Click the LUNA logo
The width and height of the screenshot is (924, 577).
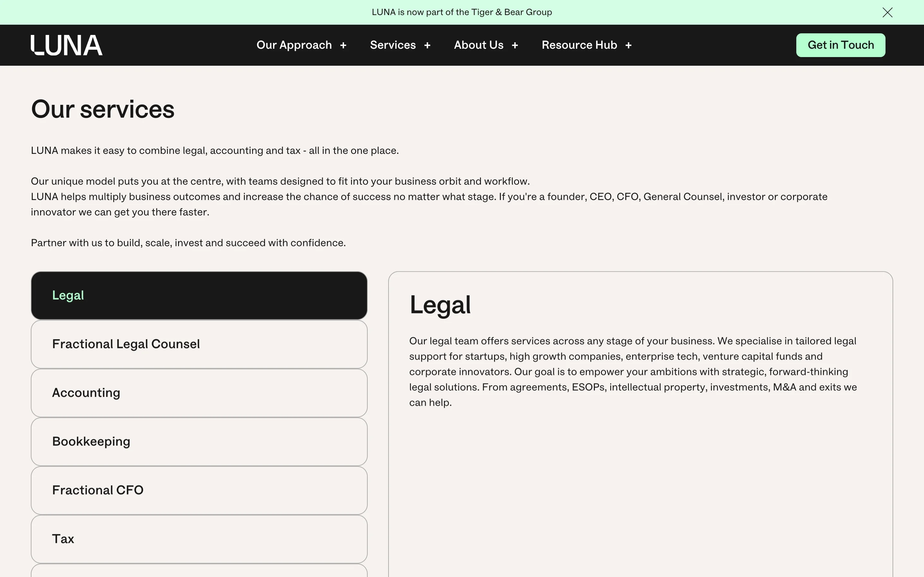[x=66, y=46]
